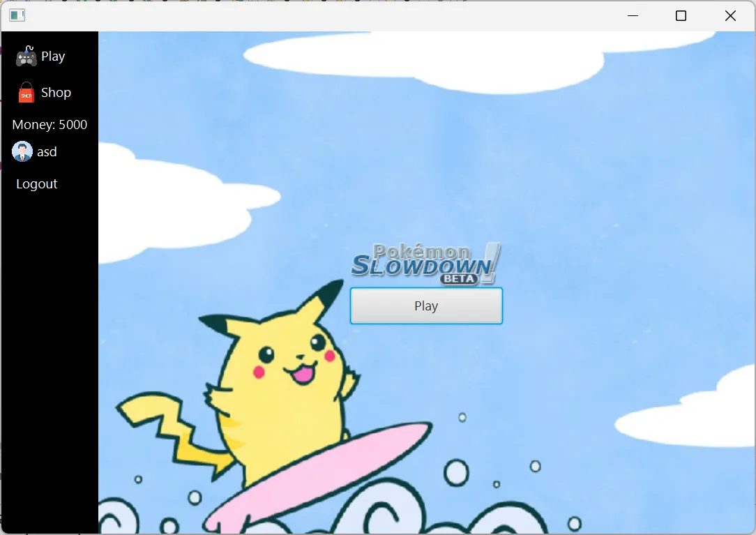Open the Shop menu label
This screenshot has height=535, width=756.
(x=56, y=93)
